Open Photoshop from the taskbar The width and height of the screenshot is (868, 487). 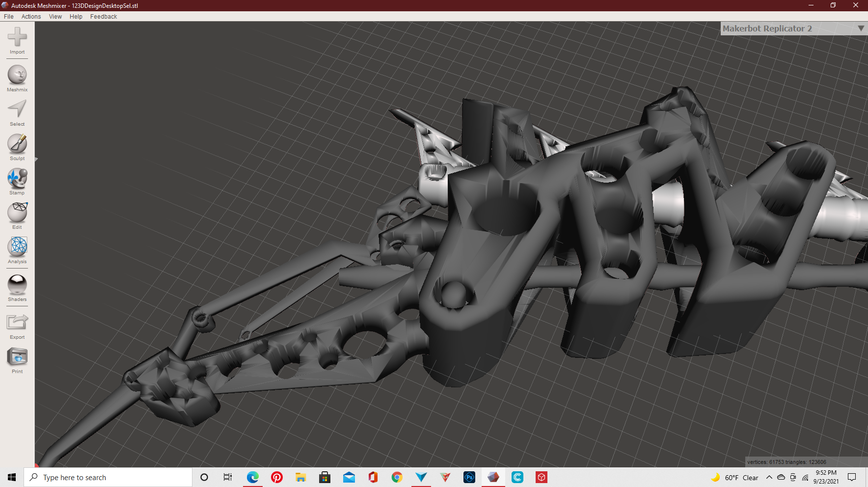pyautogui.click(x=469, y=477)
